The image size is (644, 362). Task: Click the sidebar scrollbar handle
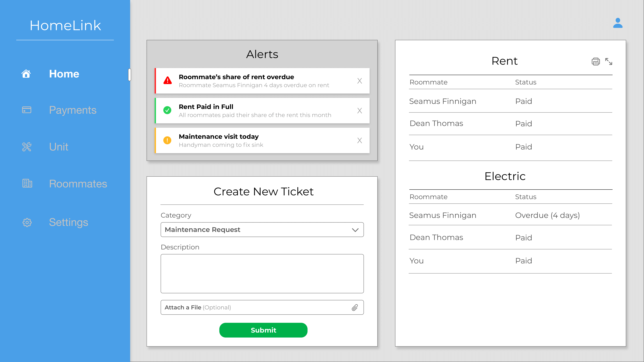coord(130,75)
